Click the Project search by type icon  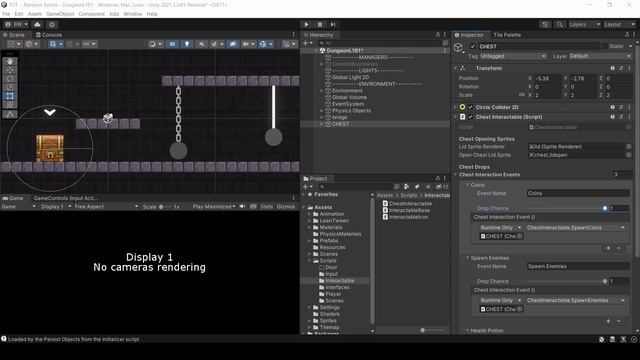[x=407, y=187]
